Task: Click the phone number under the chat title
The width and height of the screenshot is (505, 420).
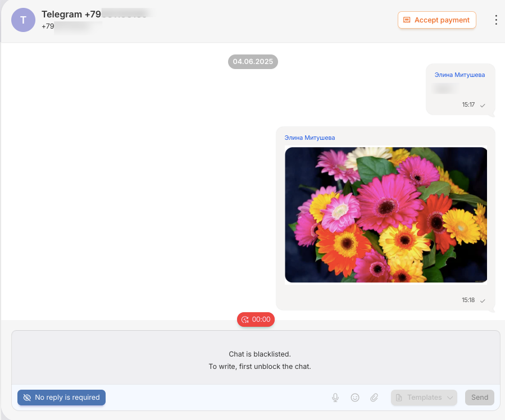Action: point(67,26)
